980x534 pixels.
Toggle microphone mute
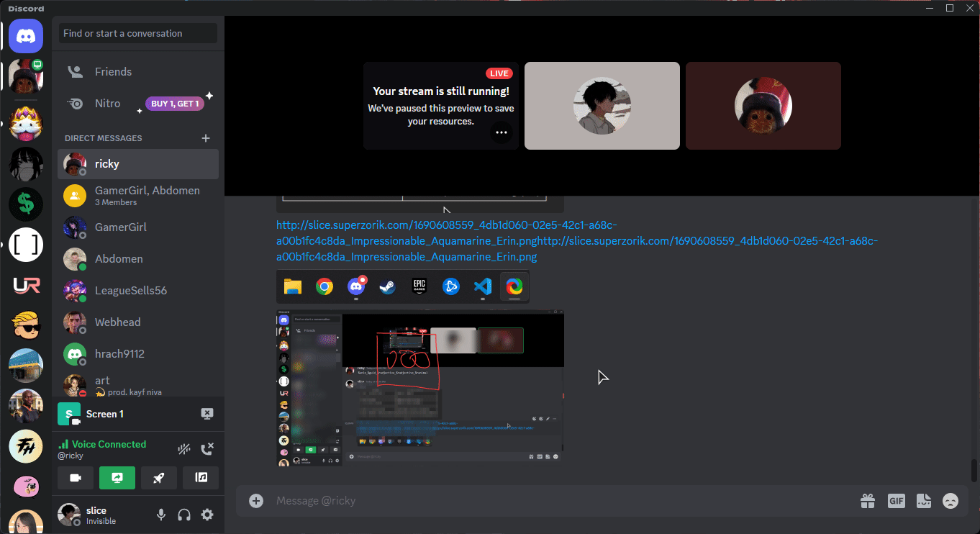[x=161, y=515]
